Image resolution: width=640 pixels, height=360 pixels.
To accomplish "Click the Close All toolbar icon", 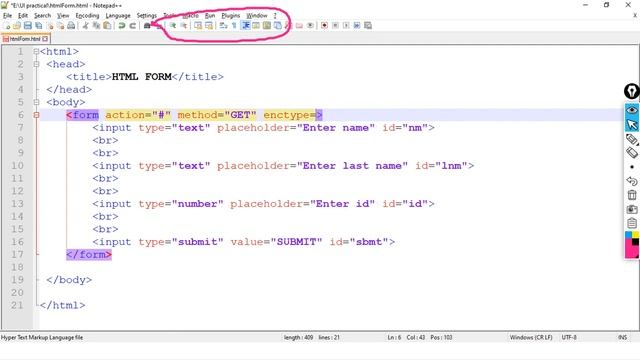I will pyautogui.click(x=60, y=25).
